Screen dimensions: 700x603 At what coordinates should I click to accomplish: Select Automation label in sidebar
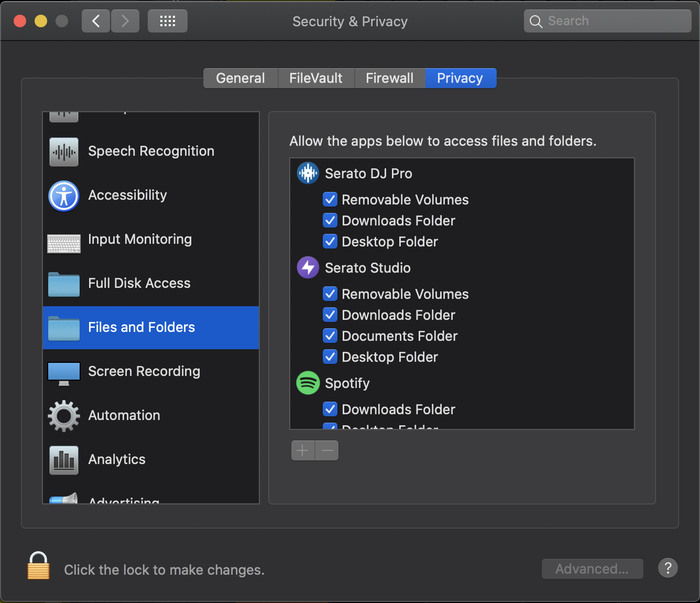click(124, 415)
